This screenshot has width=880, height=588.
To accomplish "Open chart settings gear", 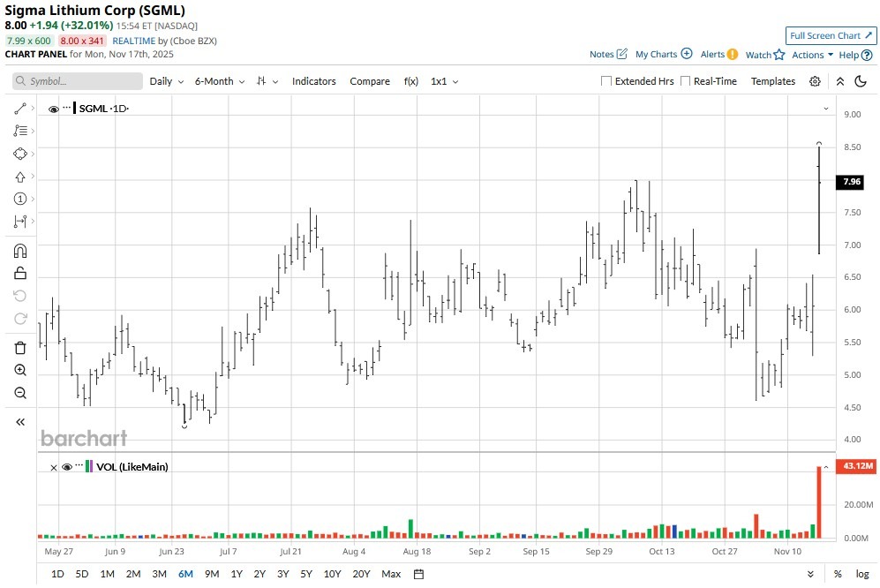I will [x=815, y=81].
